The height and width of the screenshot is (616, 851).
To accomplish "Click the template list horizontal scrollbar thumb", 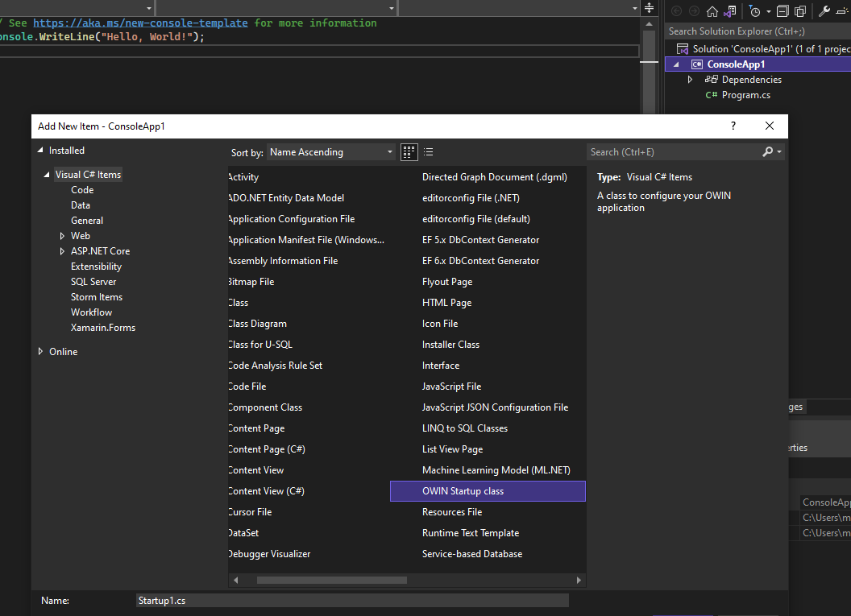I will [x=331, y=581].
